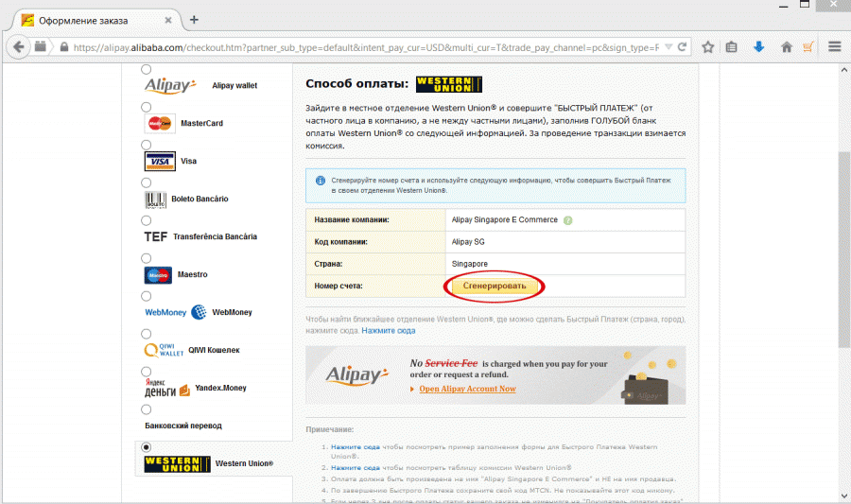Select the QIWI Кошелек radio button

click(146, 334)
